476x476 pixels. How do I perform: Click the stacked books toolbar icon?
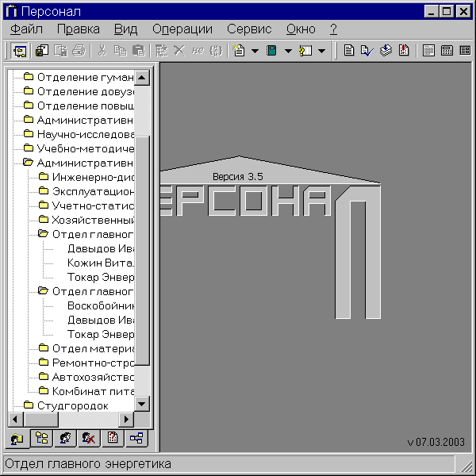(386, 51)
